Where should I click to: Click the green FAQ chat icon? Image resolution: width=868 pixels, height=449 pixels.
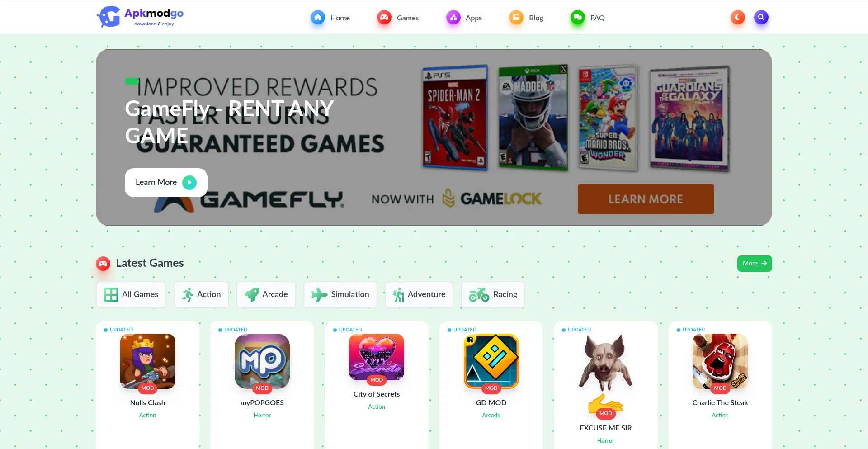tap(578, 18)
